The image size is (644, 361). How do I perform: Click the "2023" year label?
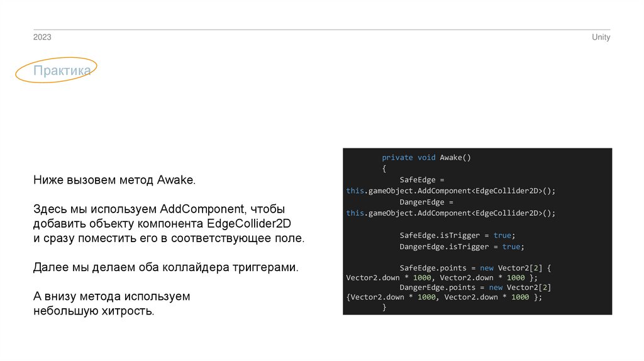click(42, 38)
